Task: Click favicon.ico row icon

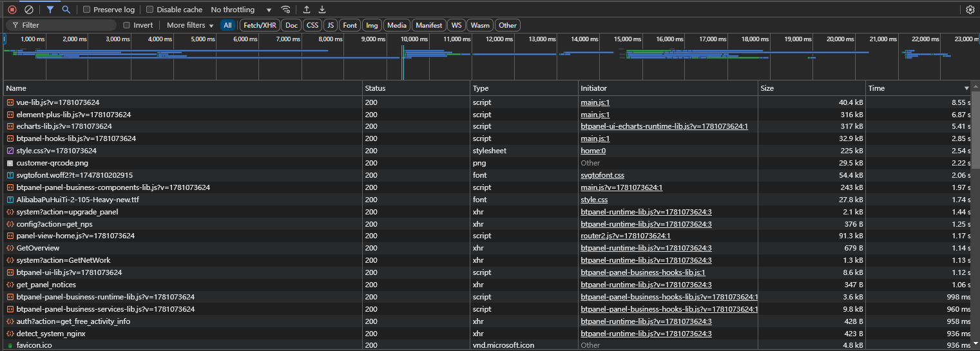Action: tap(10, 345)
